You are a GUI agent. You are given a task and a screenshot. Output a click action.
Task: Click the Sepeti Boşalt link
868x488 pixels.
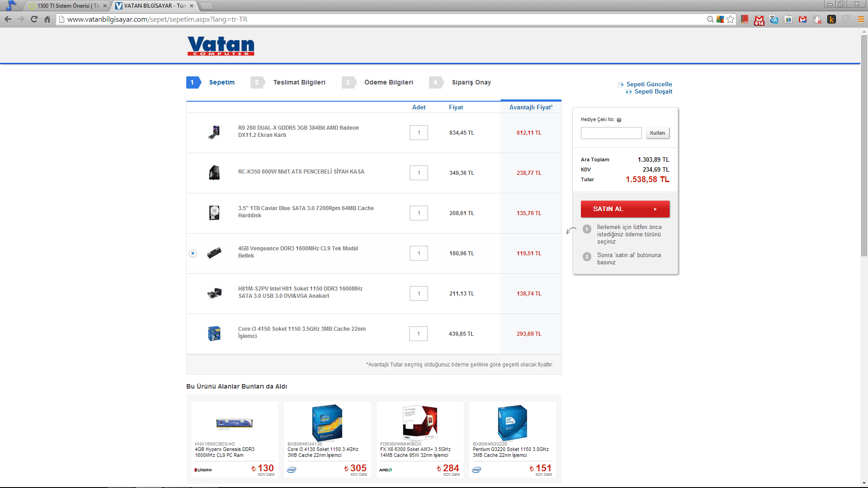tap(653, 92)
